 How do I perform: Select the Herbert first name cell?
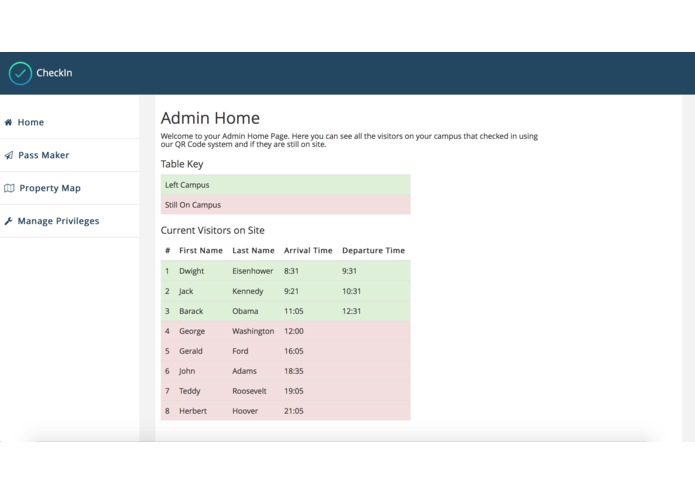(x=193, y=411)
